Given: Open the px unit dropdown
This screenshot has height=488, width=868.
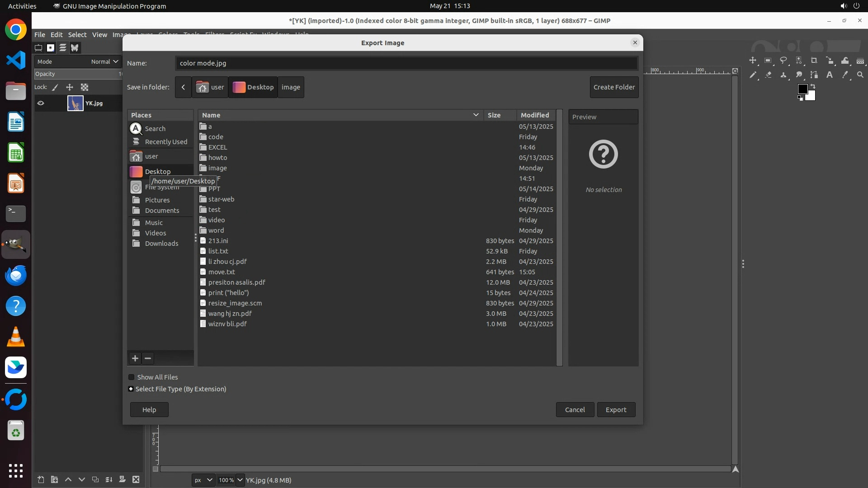Looking at the screenshot, I should coord(203,480).
